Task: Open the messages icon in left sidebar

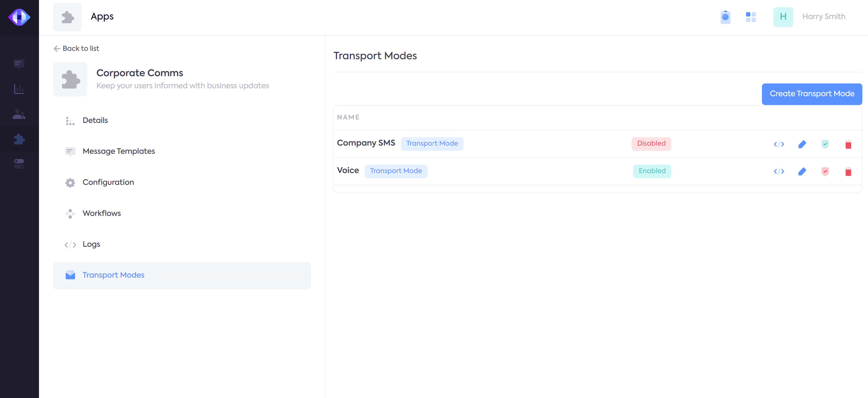Action: [x=19, y=64]
